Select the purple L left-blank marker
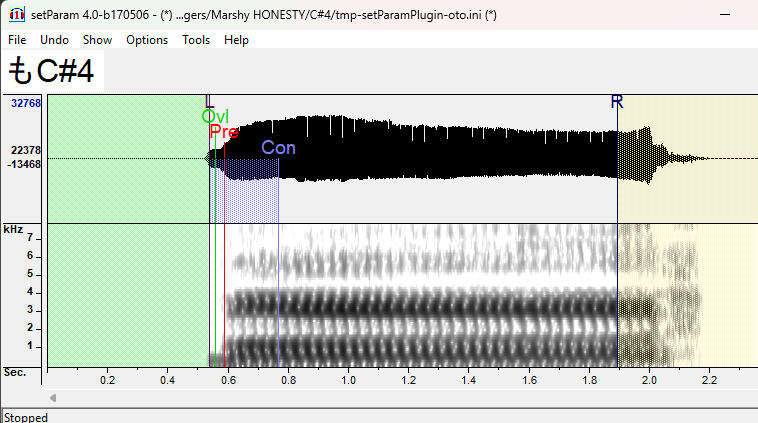This screenshot has width=758, height=423. 209,102
